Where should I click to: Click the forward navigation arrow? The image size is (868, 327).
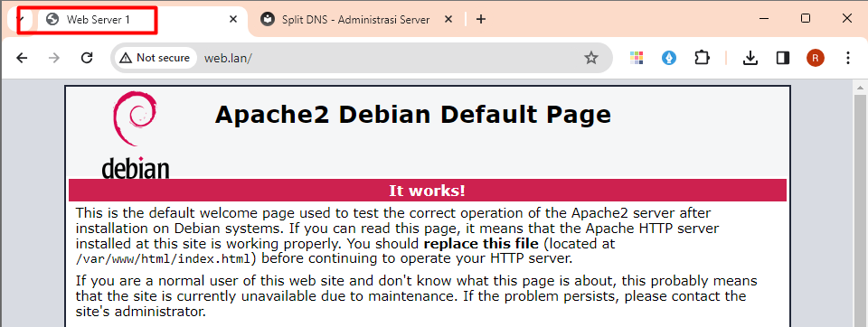point(54,58)
